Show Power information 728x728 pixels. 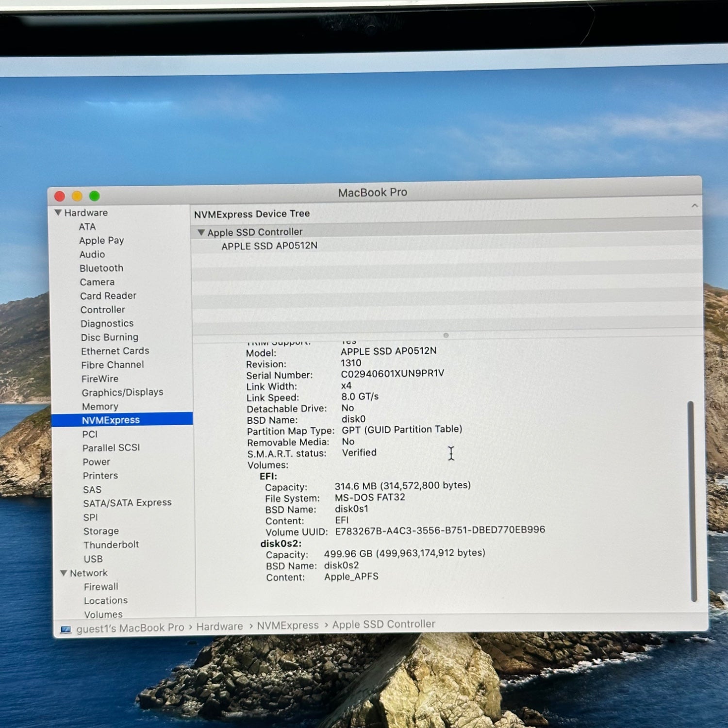click(97, 462)
